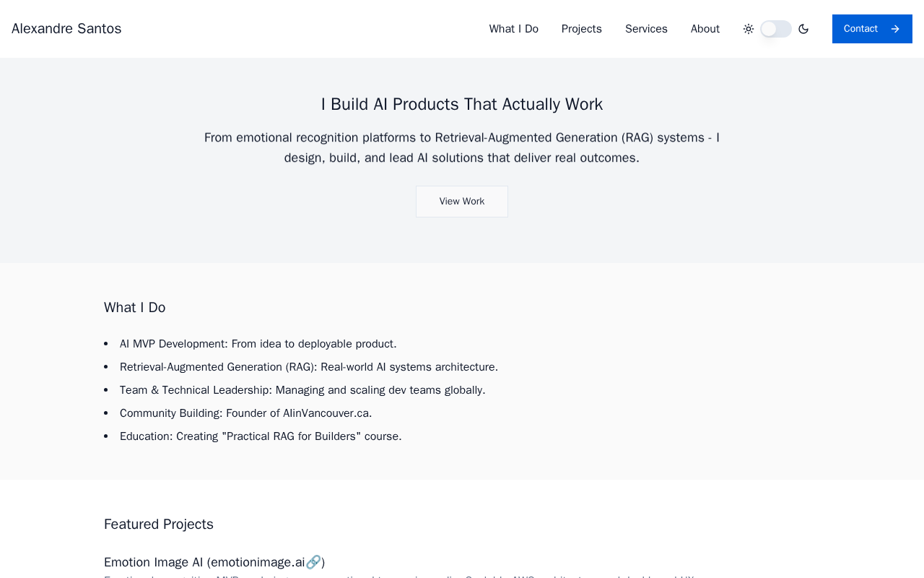Click the hero headline about AI products

tap(462, 104)
